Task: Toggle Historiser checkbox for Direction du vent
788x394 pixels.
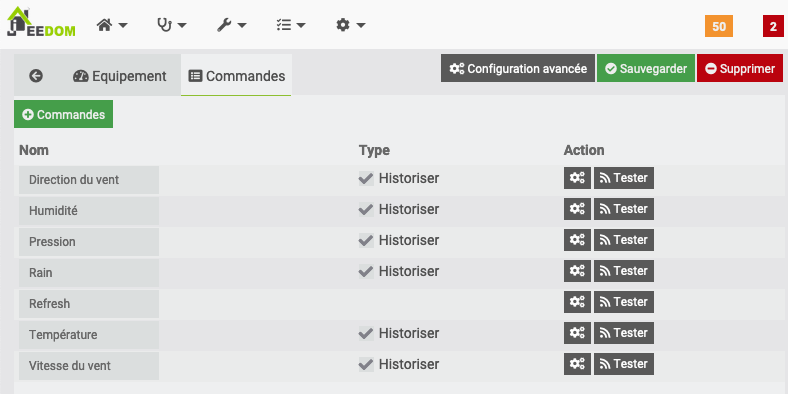Action: tap(366, 178)
